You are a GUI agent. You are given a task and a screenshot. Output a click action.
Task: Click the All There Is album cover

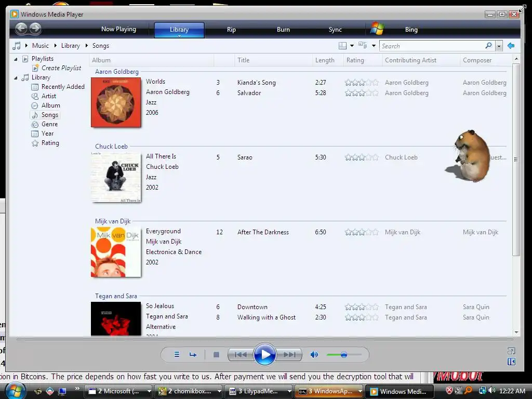click(x=116, y=178)
